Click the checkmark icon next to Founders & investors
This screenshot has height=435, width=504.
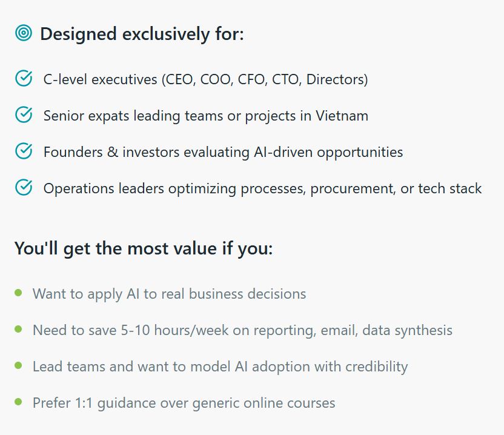tap(24, 151)
